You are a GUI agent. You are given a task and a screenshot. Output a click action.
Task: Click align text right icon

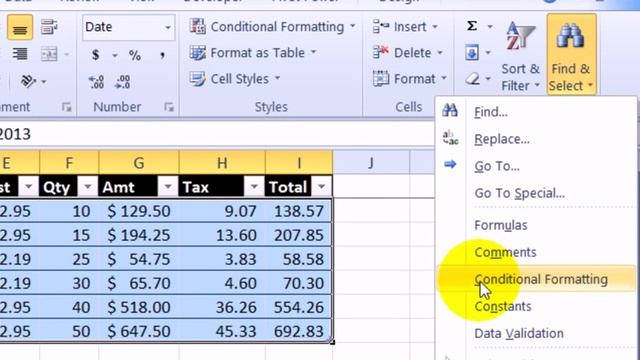[x=20, y=54]
